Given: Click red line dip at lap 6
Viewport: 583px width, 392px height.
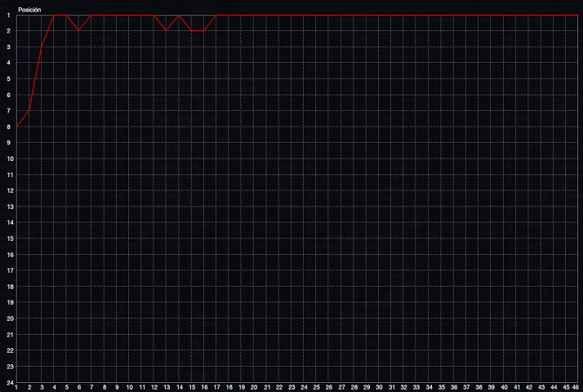Looking at the screenshot, I should [79, 31].
